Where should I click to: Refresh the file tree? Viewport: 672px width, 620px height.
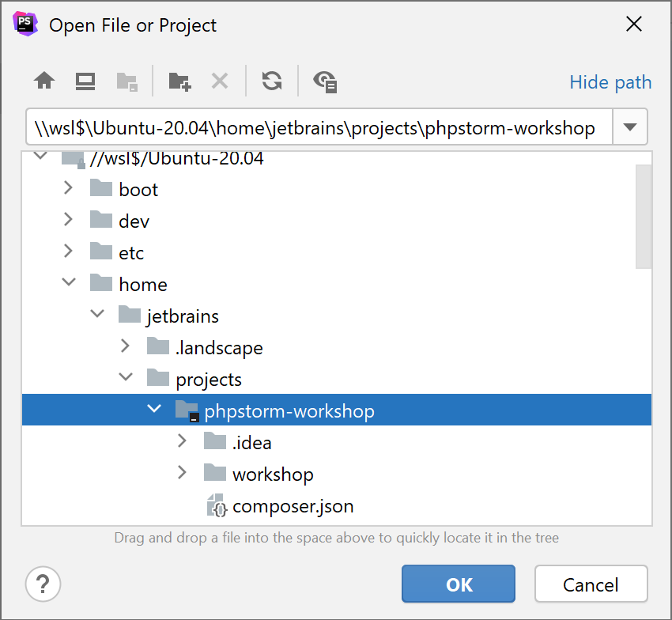point(271,81)
